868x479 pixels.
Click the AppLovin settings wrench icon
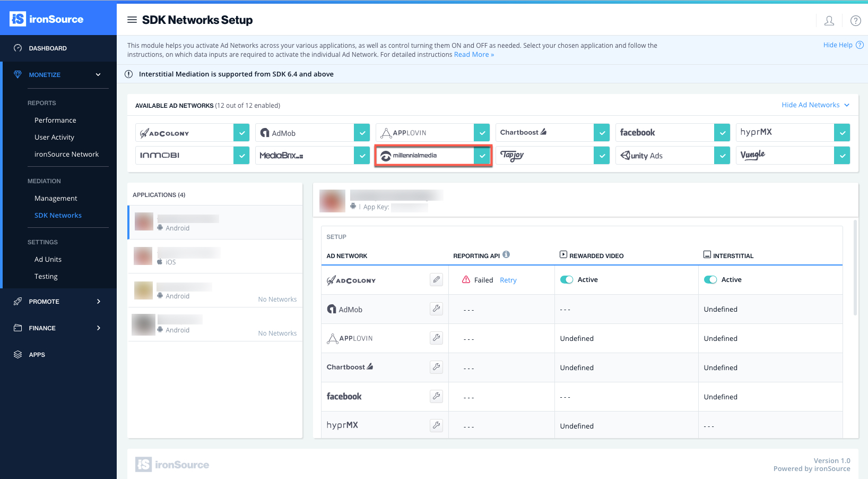[436, 338]
